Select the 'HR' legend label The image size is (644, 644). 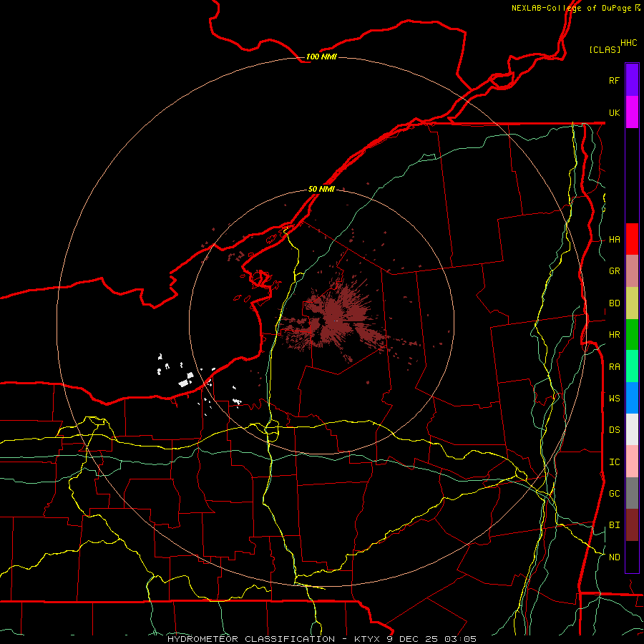[x=614, y=335]
